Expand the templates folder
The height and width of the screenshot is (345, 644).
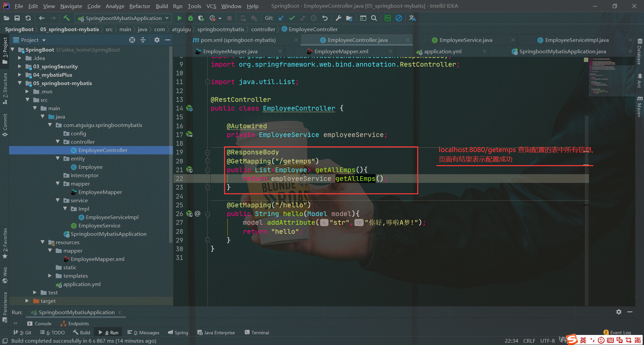[50, 276]
